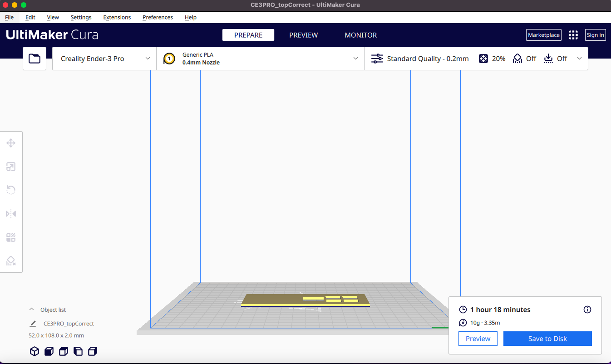Switch to front view cube
Viewport: 611px width, 364px height.
[49, 351]
